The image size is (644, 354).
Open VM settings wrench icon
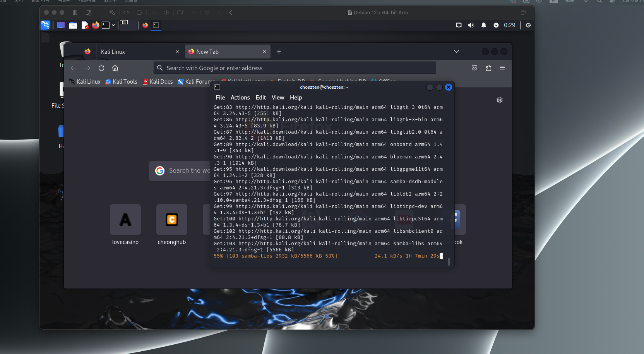coord(112,12)
